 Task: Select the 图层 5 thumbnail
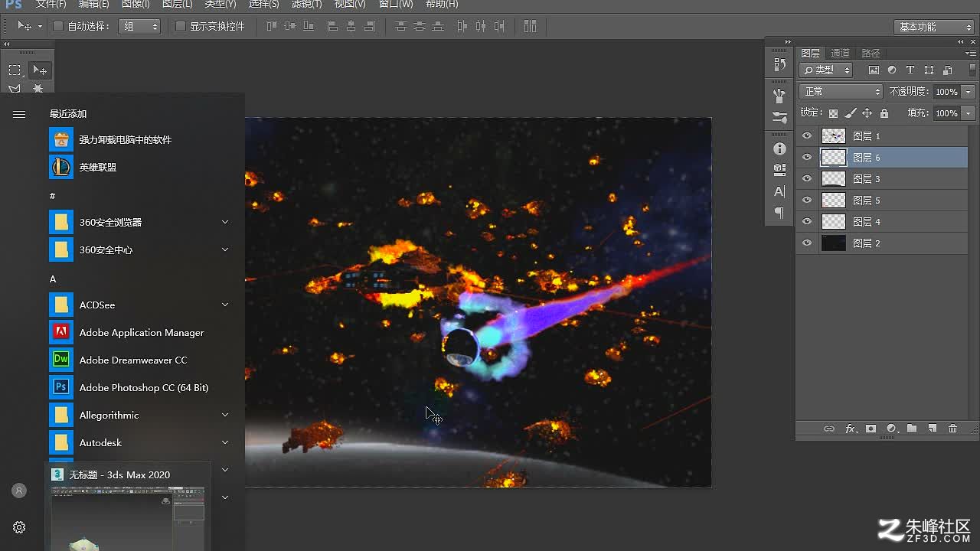833,200
